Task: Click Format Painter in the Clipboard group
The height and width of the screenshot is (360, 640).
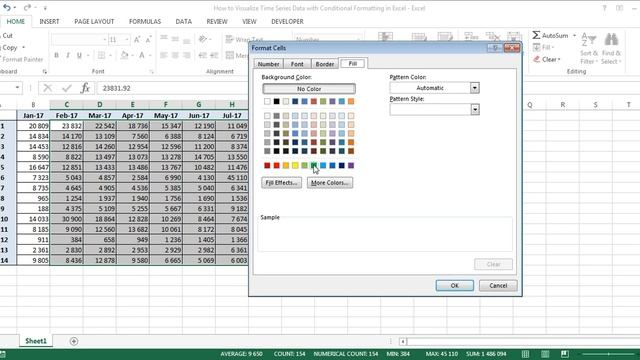Action: pyautogui.click(x=22, y=60)
